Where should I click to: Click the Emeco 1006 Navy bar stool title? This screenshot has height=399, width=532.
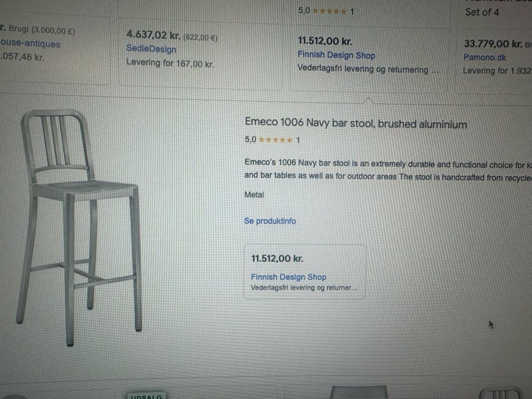click(356, 123)
